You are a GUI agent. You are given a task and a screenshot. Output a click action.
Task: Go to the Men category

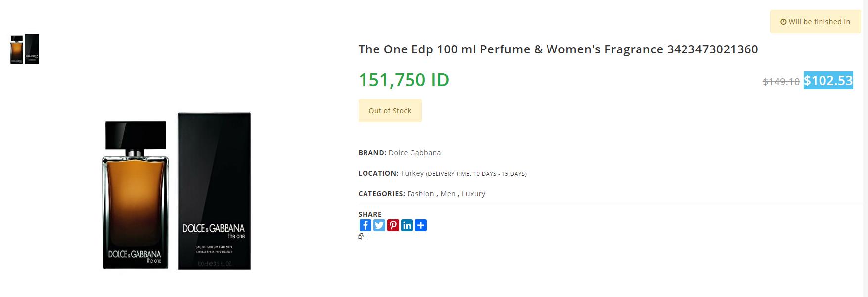pyautogui.click(x=448, y=194)
